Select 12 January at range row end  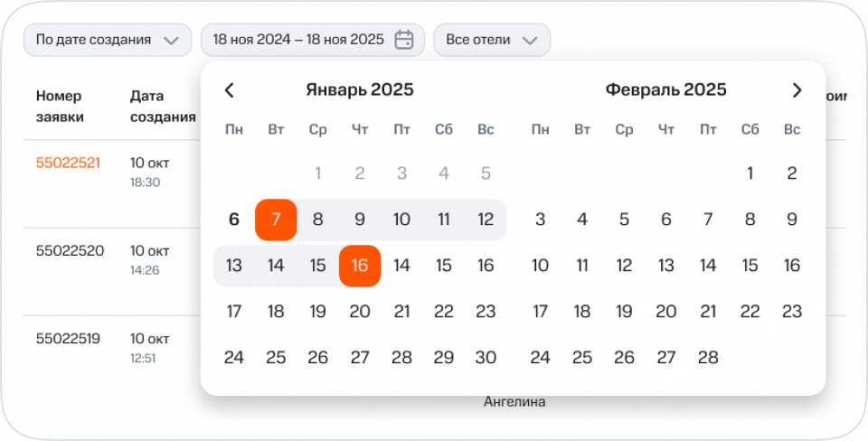(486, 220)
